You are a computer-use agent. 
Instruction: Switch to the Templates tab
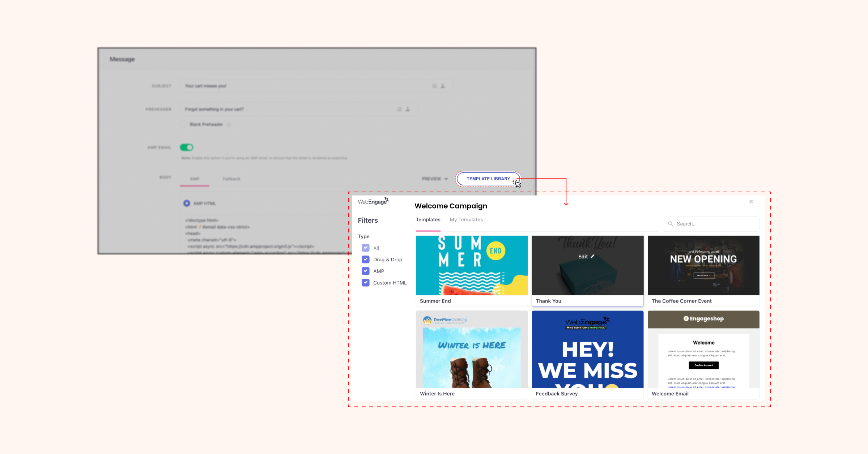pos(428,219)
